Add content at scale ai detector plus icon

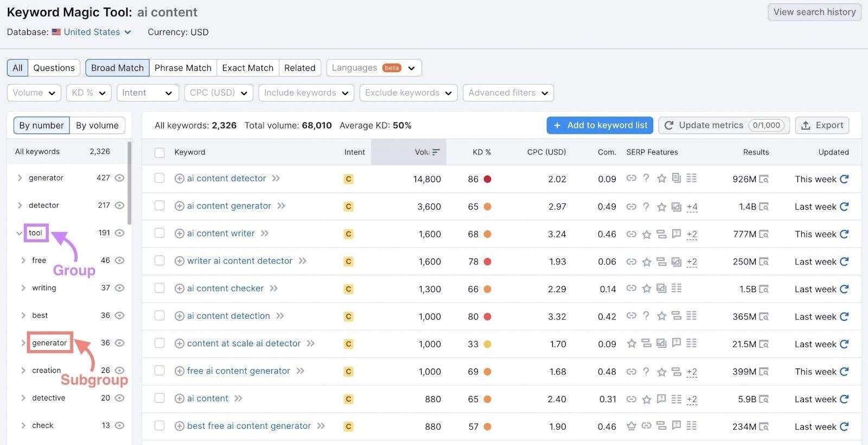click(180, 344)
